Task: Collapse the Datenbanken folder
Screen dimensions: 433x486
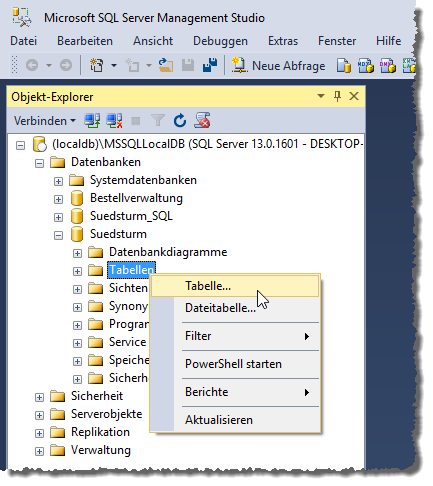Action: (39, 163)
